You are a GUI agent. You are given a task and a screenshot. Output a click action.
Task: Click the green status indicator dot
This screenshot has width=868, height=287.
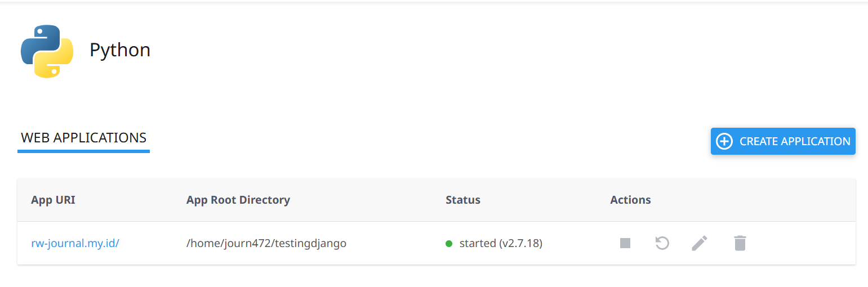click(x=449, y=244)
